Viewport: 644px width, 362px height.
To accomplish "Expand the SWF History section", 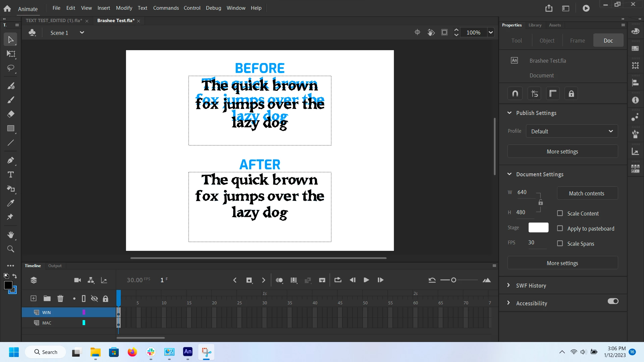I will pos(531,286).
